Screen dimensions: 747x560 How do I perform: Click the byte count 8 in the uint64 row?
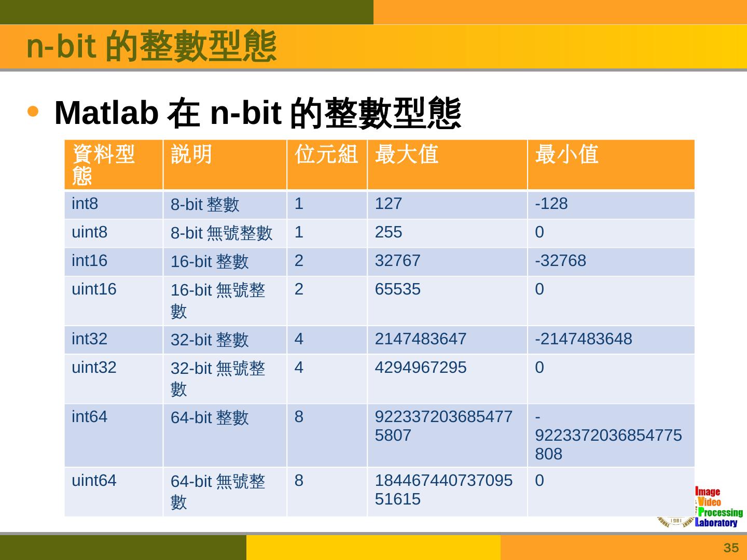[299, 481]
